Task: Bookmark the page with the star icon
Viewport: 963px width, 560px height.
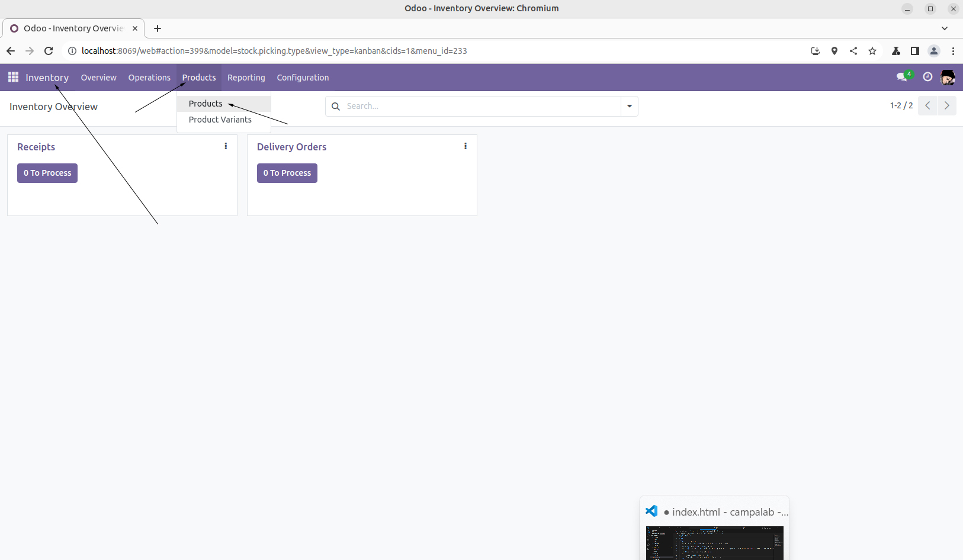Action: click(x=872, y=51)
